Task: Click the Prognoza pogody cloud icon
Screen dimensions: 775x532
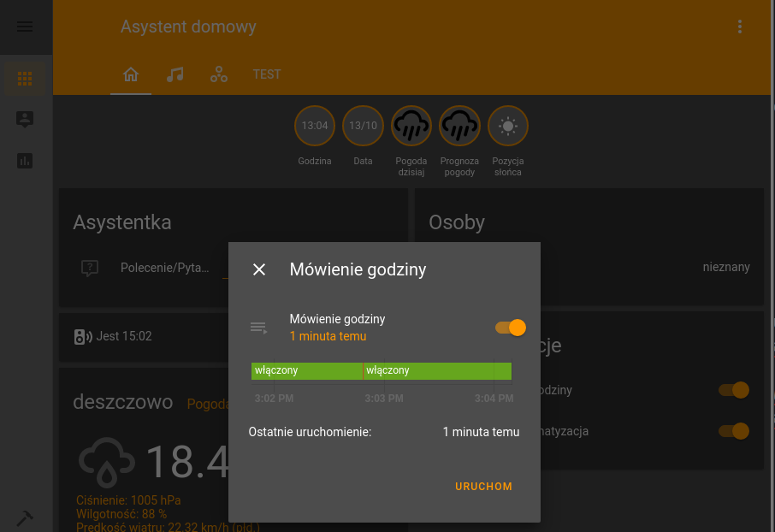Action: click(459, 125)
